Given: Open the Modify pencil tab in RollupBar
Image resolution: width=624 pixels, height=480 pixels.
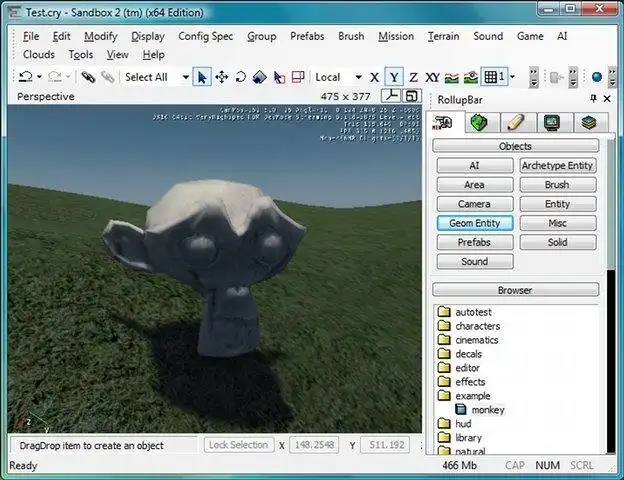Looking at the screenshot, I should click(x=515, y=123).
